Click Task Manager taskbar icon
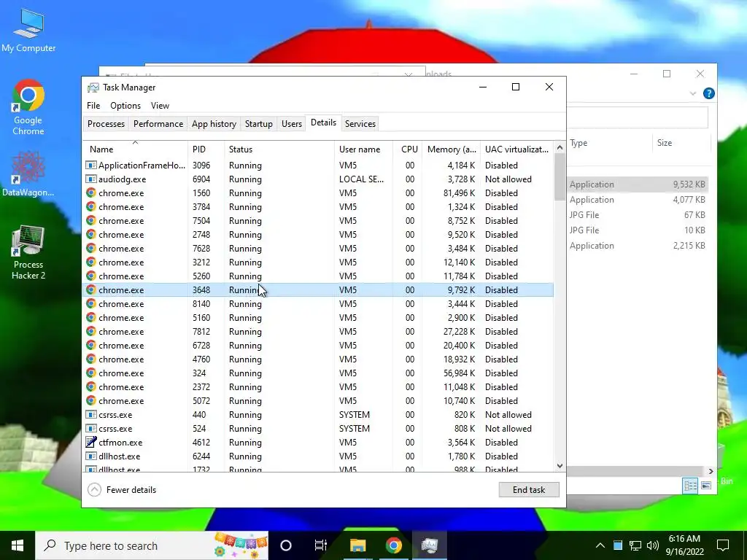Screen dimensions: 747x560 click(430, 545)
